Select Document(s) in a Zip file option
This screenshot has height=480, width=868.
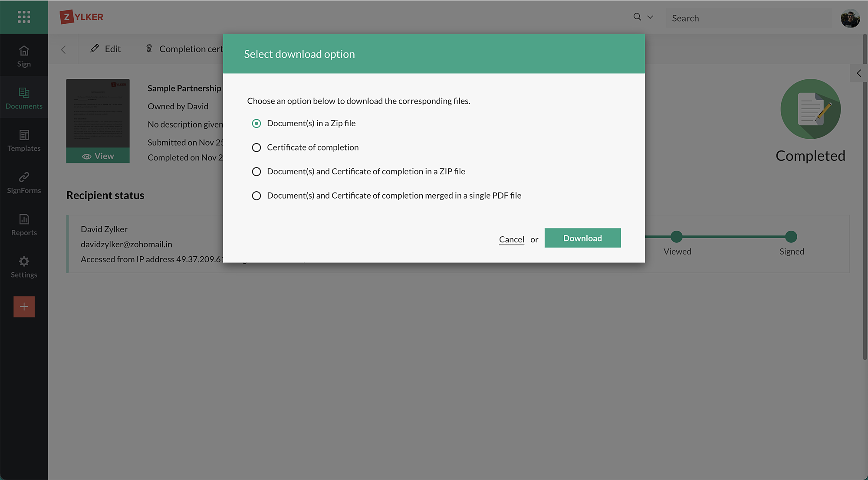click(x=256, y=124)
